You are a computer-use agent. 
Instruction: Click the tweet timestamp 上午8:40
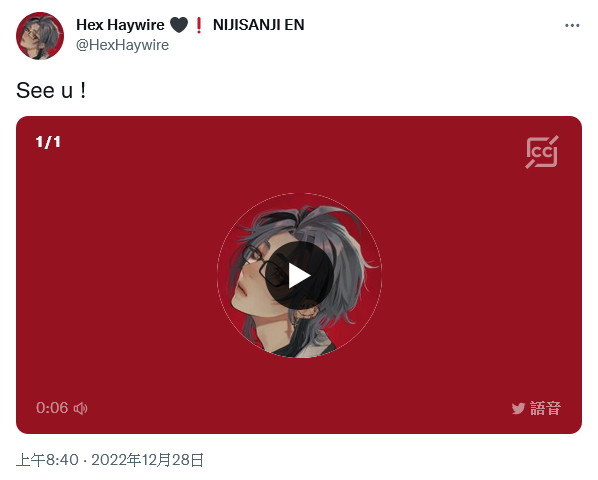(x=47, y=460)
